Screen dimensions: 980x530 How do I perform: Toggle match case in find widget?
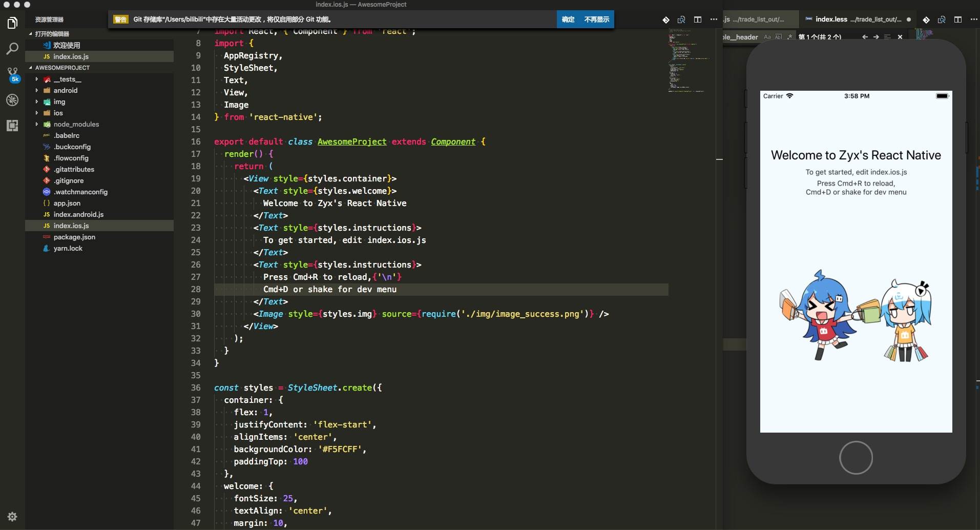click(x=767, y=37)
